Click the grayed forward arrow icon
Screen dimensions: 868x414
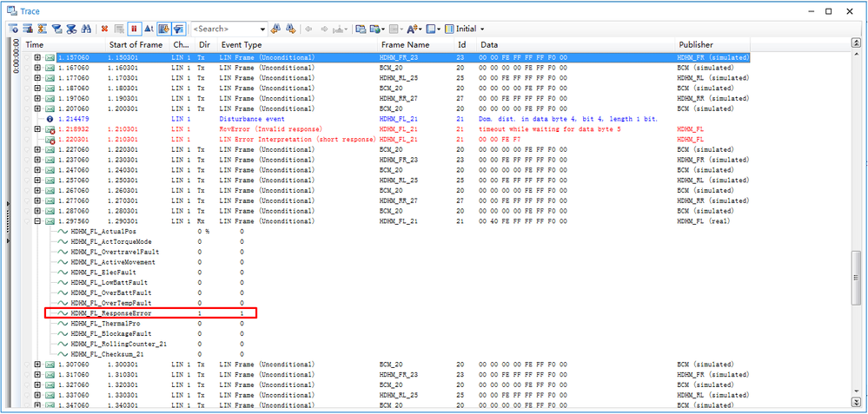(x=324, y=29)
